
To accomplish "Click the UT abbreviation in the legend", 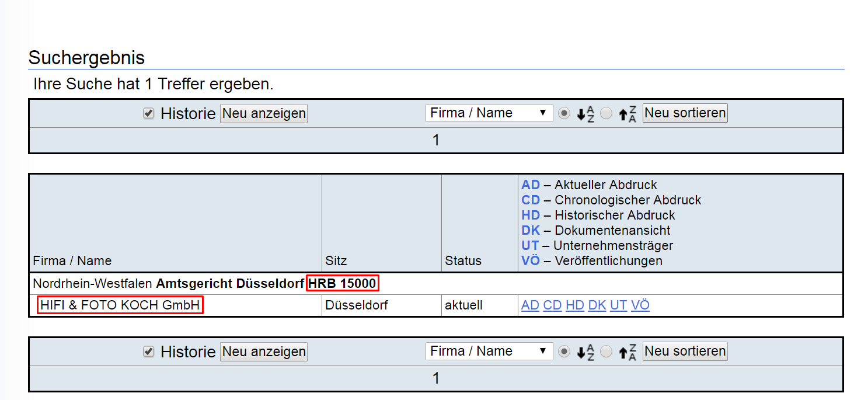I will pyautogui.click(x=530, y=246).
